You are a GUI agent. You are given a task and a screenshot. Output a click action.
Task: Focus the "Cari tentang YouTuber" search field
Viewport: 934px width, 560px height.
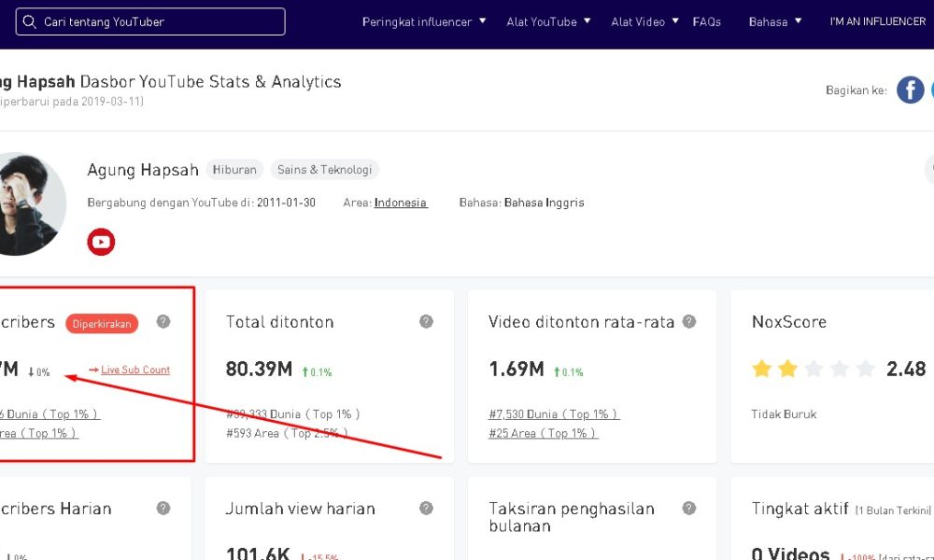click(x=150, y=22)
